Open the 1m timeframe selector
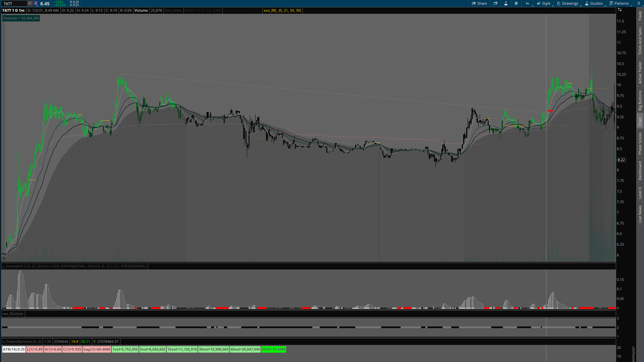 click(x=527, y=3)
